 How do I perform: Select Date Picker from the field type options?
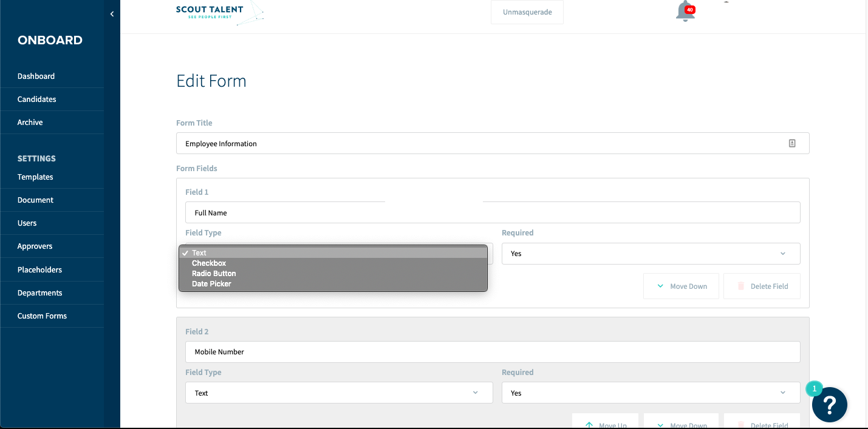click(x=211, y=283)
